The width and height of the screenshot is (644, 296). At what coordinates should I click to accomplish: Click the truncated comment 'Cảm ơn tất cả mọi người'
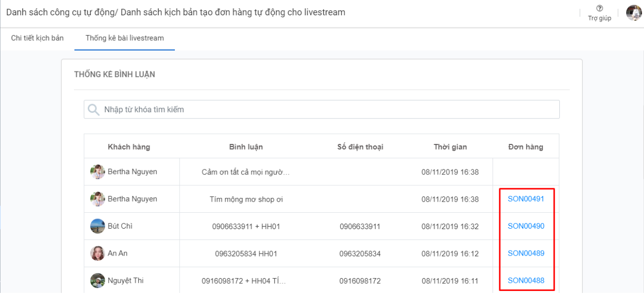[x=246, y=172]
